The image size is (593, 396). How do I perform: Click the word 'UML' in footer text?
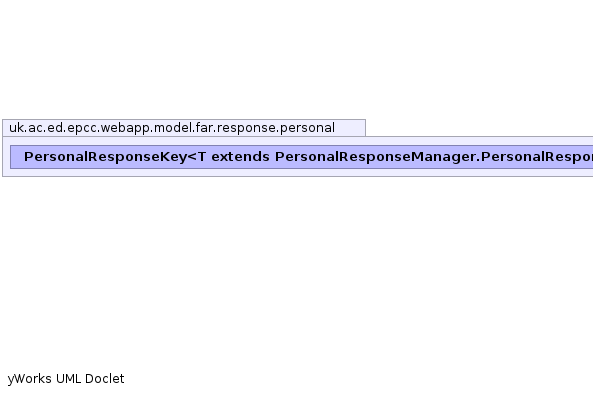(x=68, y=379)
